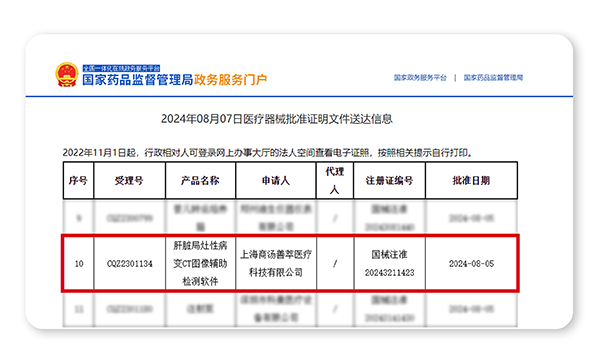Select the 代理人 column header
Viewport: 600px width, 363px height.
335,181
